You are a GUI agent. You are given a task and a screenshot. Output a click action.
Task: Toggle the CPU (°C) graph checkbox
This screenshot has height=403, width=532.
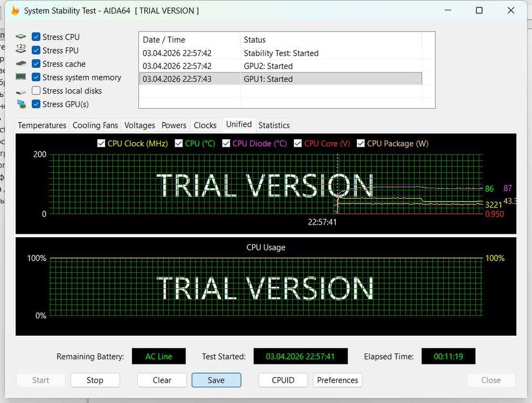179,143
